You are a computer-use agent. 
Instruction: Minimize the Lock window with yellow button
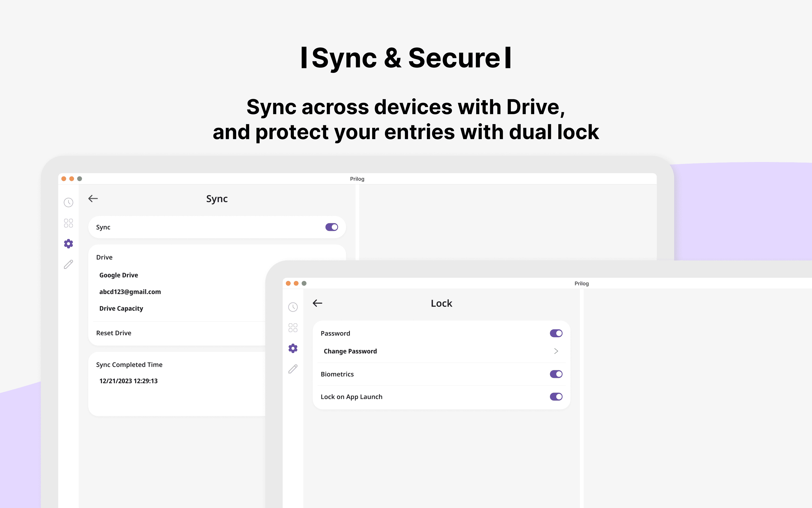coord(296,283)
